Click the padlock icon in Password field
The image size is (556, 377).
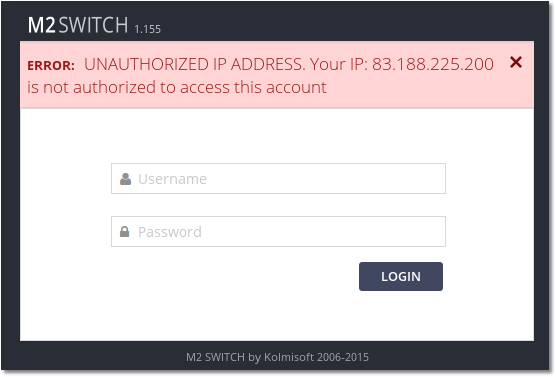pos(124,232)
